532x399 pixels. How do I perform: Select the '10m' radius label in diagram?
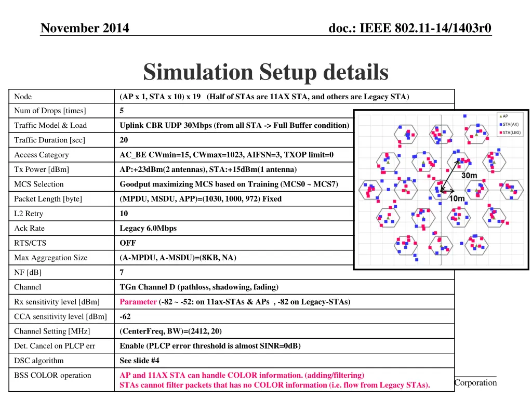(x=457, y=198)
